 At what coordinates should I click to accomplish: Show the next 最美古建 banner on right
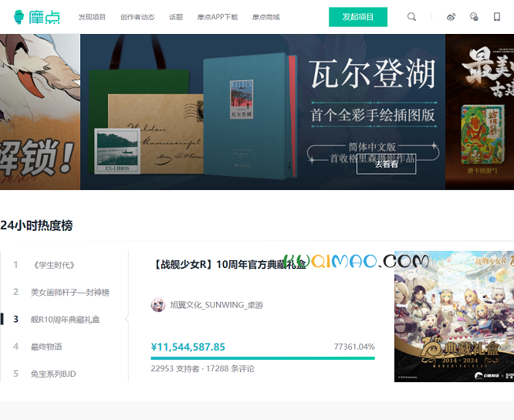pyautogui.click(x=479, y=112)
